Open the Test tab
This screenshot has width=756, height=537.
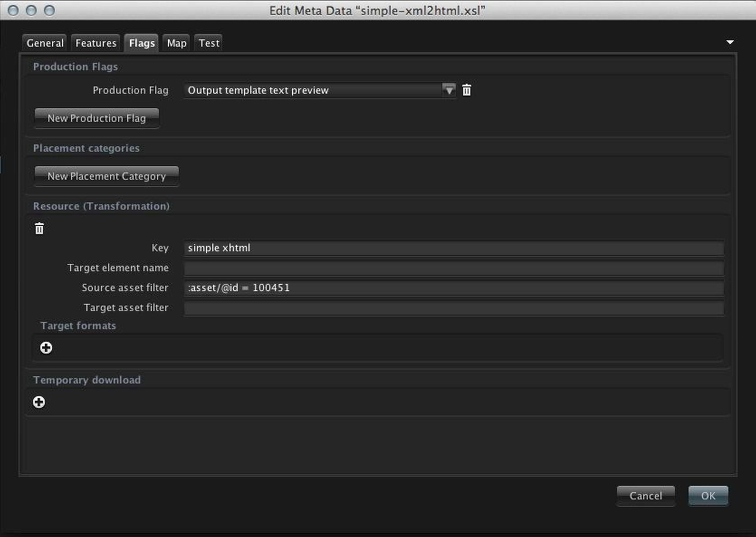click(209, 43)
